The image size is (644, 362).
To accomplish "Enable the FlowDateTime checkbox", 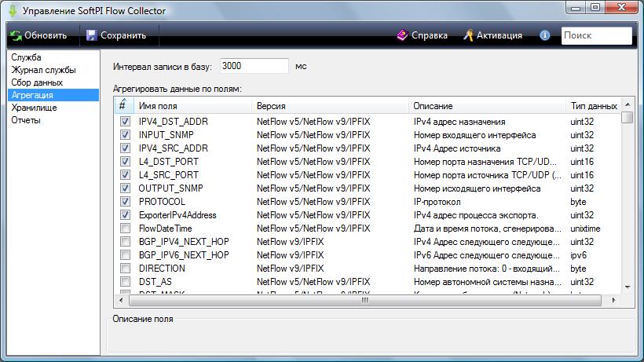I will (126, 229).
